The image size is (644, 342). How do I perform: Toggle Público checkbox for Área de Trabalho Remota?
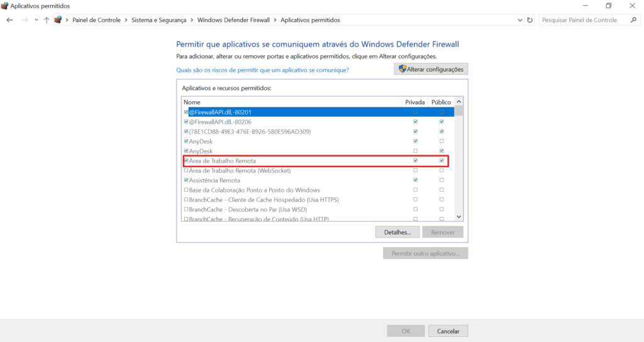pos(441,160)
